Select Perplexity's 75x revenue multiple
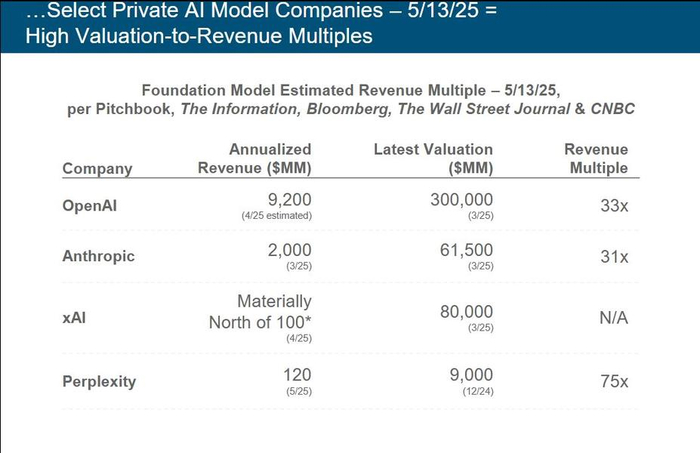Screen dimensions: 700x453 coord(612,382)
